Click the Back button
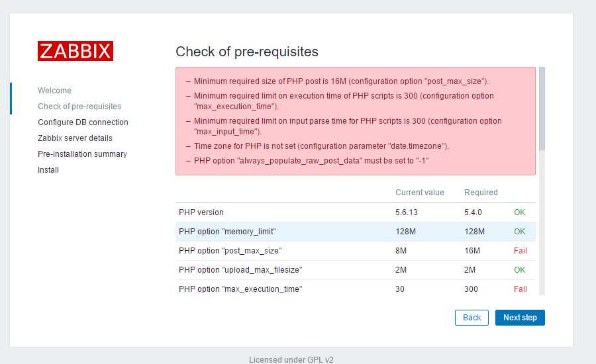The image size is (596, 364). point(472,318)
